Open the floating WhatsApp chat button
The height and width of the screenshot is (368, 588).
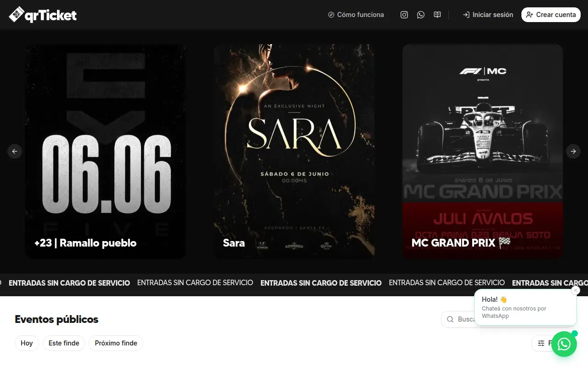(x=564, y=344)
